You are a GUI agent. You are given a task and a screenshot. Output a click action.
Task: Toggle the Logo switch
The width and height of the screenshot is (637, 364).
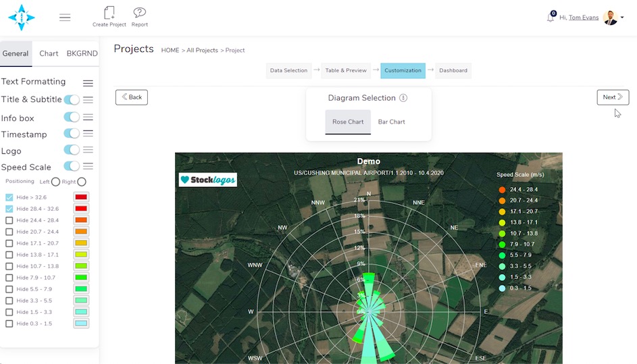tap(72, 150)
